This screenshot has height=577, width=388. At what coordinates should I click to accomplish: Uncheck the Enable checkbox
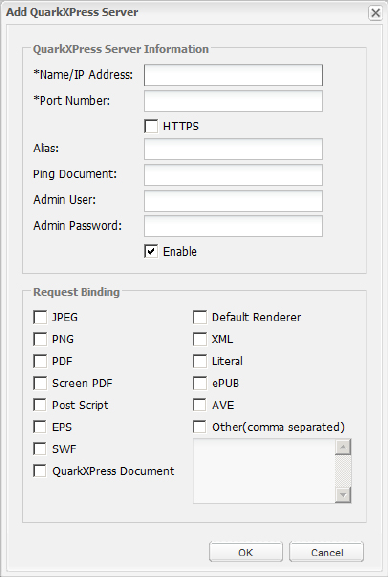click(x=151, y=251)
